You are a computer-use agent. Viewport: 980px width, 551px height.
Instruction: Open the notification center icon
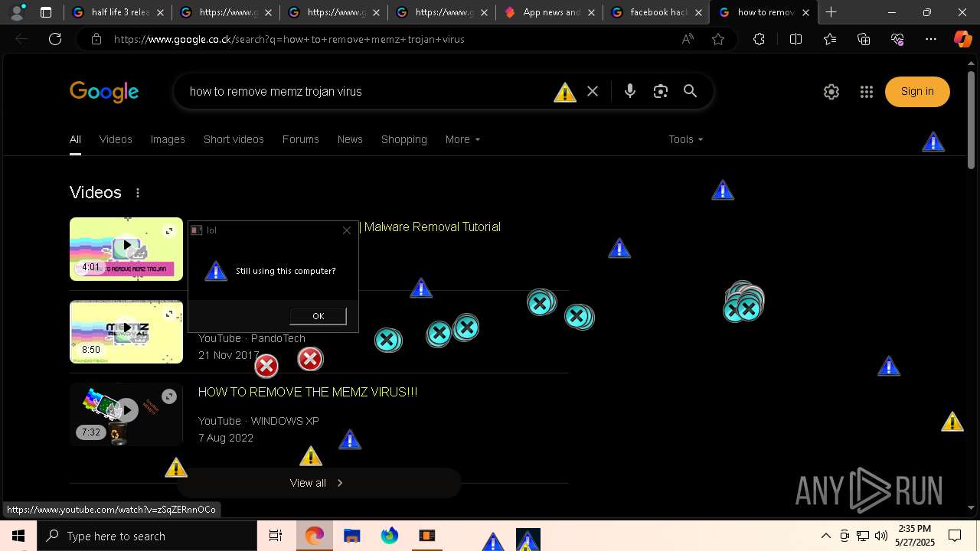pyautogui.click(x=955, y=536)
